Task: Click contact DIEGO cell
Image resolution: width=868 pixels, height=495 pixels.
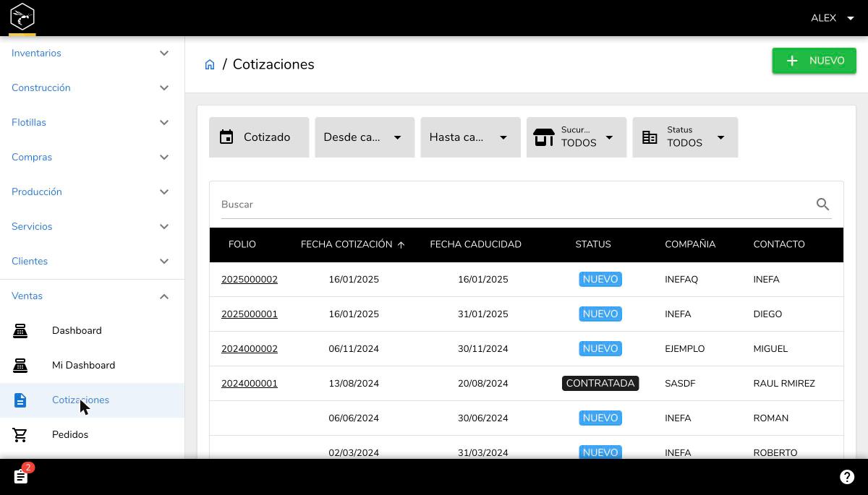Action: (767, 314)
